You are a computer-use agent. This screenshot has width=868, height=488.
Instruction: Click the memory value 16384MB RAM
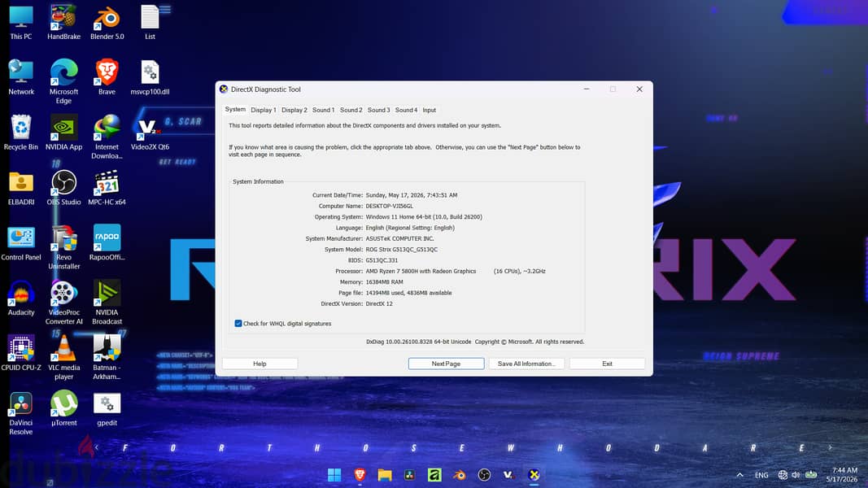point(384,282)
